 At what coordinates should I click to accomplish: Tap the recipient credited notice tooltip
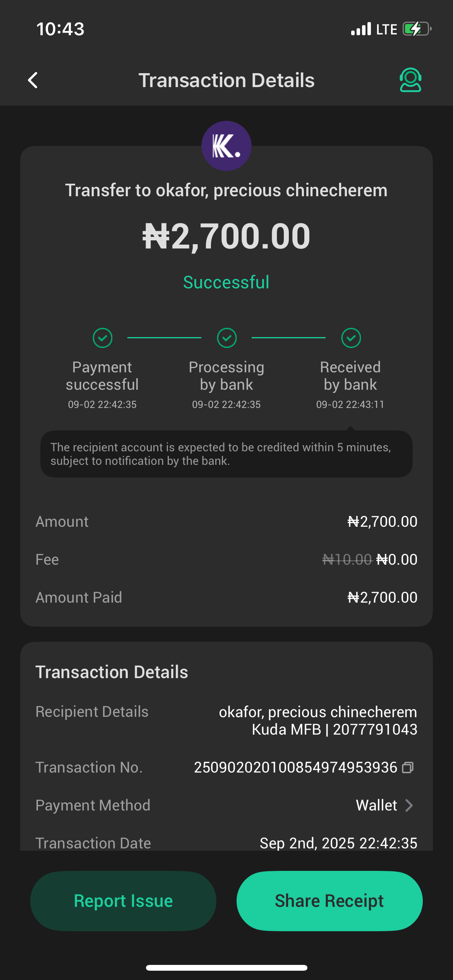pos(226,454)
